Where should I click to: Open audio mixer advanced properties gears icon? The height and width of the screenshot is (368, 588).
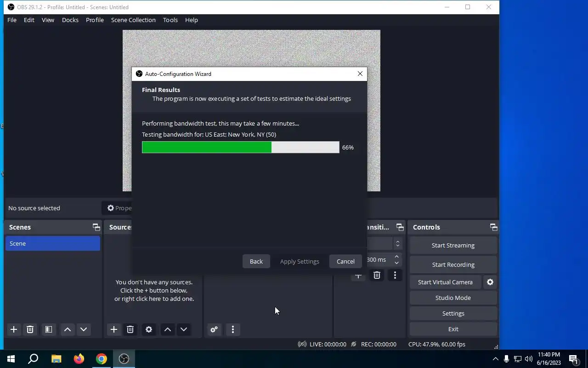point(214,329)
